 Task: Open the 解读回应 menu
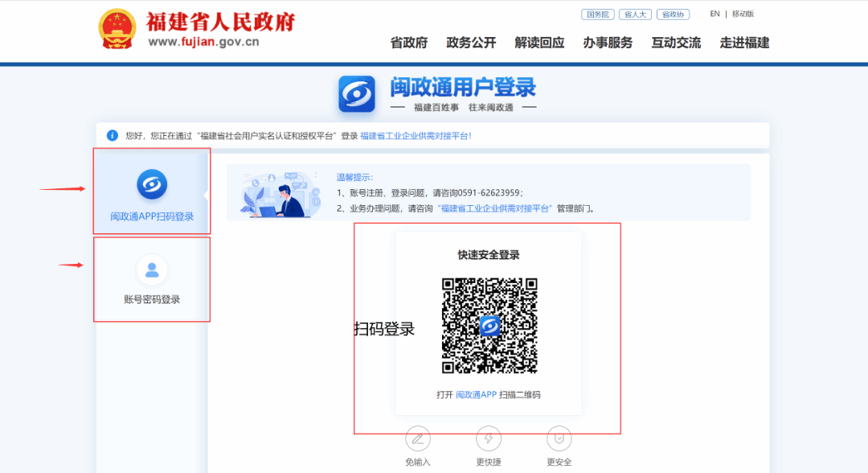[x=539, y=43]
